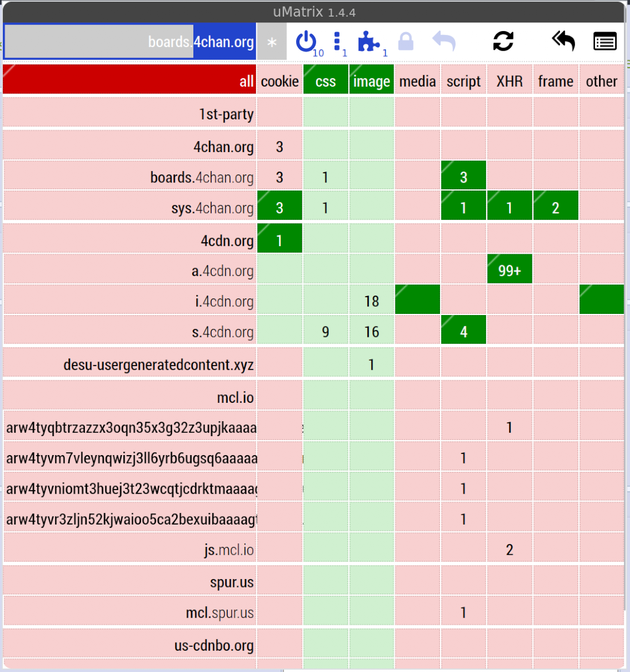Click css cell 1 for boards.4chan.org

tap(326, 176)
